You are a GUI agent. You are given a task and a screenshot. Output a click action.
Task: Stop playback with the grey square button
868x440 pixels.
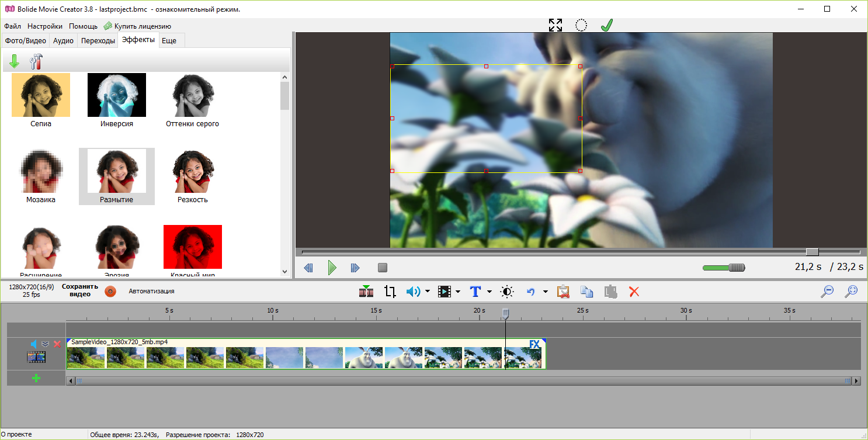tap(383, 268)
